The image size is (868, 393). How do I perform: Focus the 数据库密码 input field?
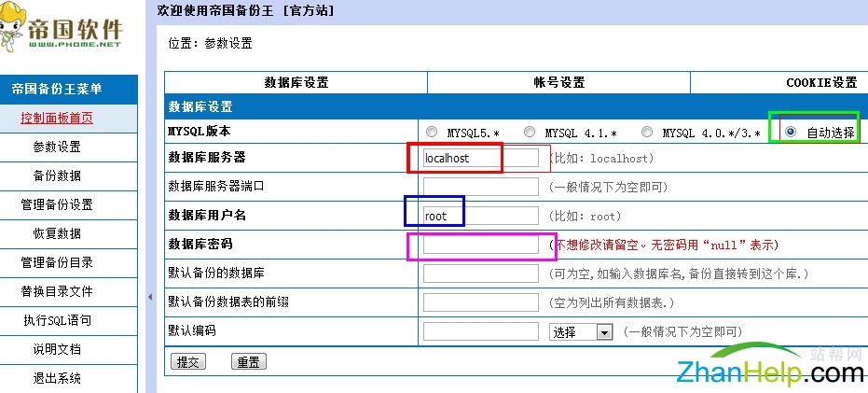[480, 245]
